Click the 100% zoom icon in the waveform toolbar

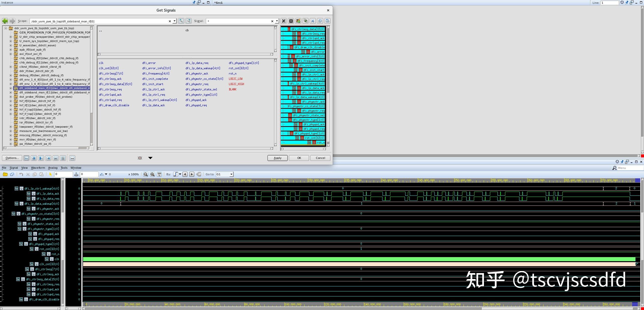pos(159,174)
